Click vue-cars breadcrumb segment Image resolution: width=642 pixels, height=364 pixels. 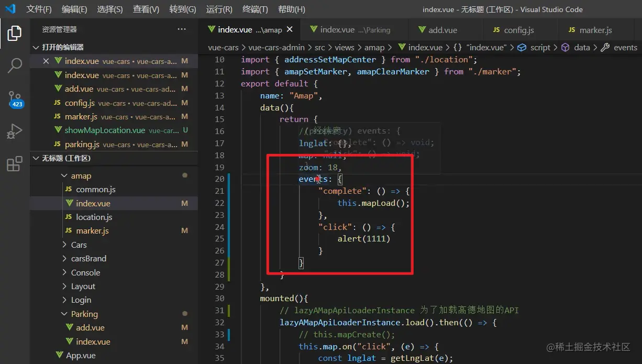[223, 47]
